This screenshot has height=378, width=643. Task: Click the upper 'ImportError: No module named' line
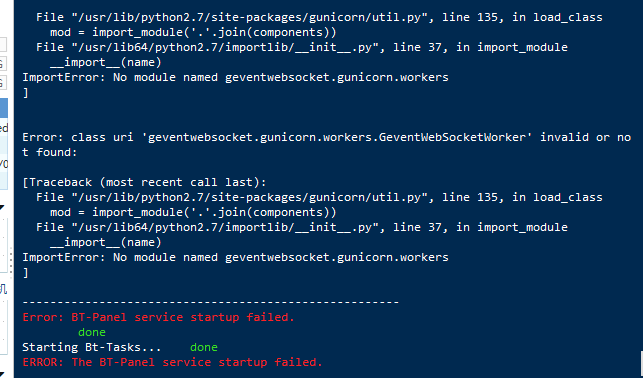pyautogui.click(x=235, y=77)
